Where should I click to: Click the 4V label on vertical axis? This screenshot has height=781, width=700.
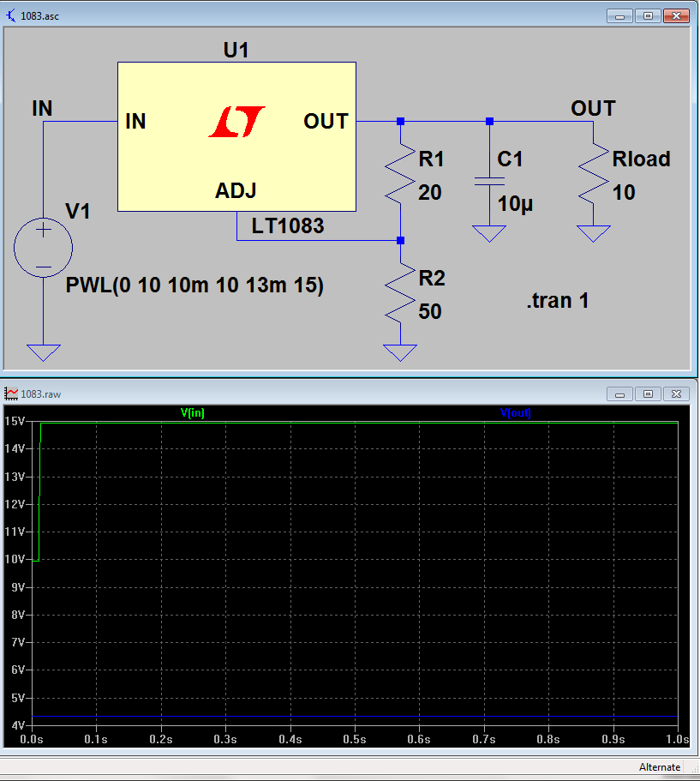click(18, 725)
